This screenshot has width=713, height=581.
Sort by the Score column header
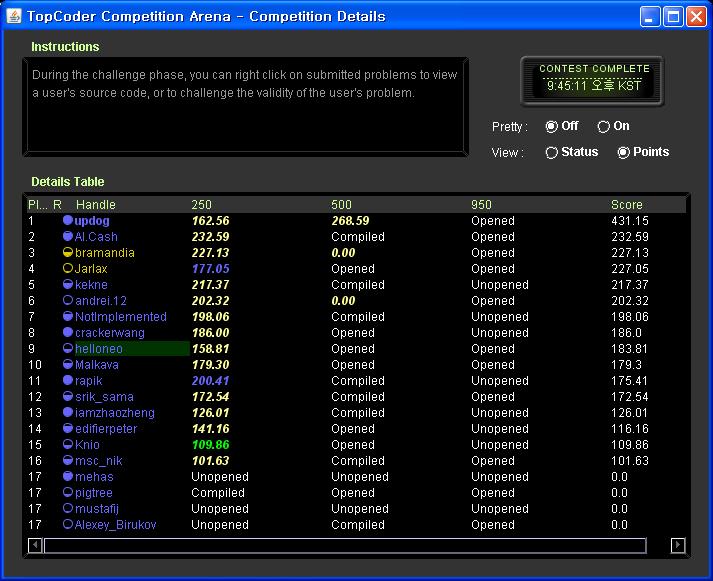(627, 205)
